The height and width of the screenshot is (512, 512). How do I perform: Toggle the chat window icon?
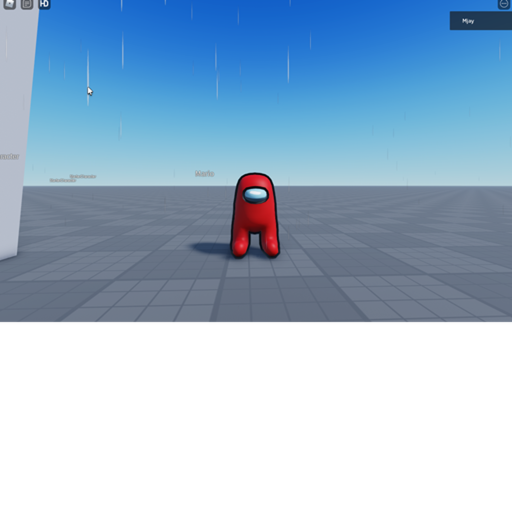pyautogui.click(x=27, y=4)
